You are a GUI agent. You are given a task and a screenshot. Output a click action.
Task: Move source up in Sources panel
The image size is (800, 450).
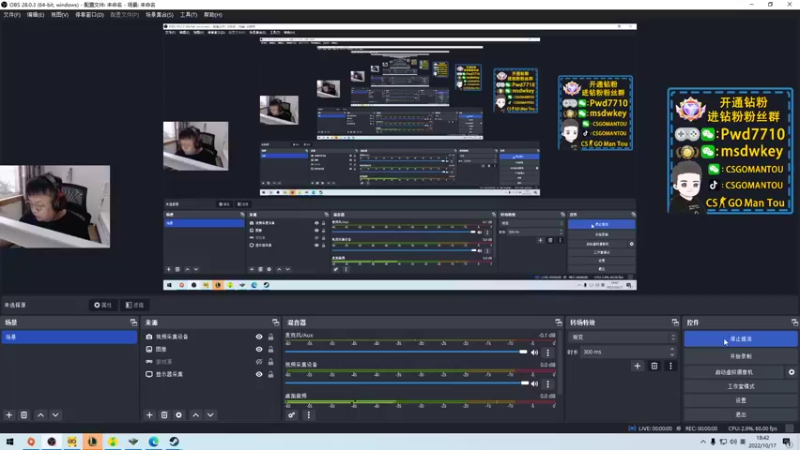coord(196,415)
